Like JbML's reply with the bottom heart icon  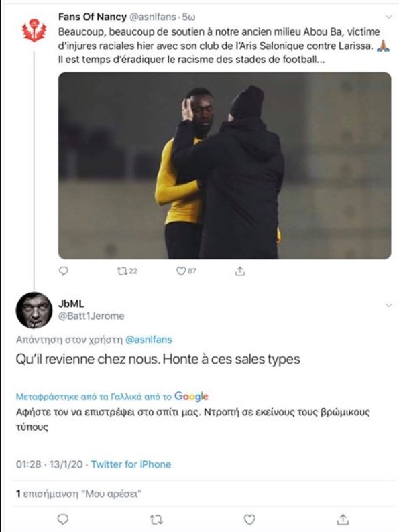[249, 519]
